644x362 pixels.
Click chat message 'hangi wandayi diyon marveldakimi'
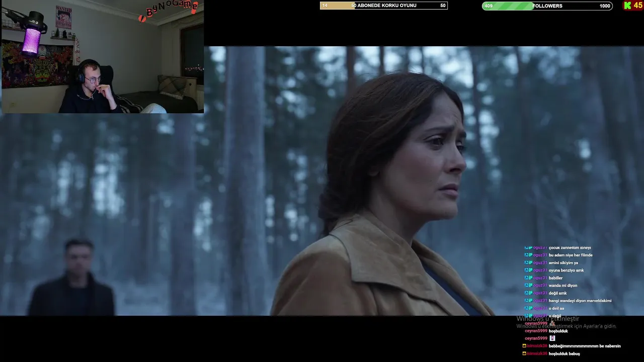click(x=580, y=300)
